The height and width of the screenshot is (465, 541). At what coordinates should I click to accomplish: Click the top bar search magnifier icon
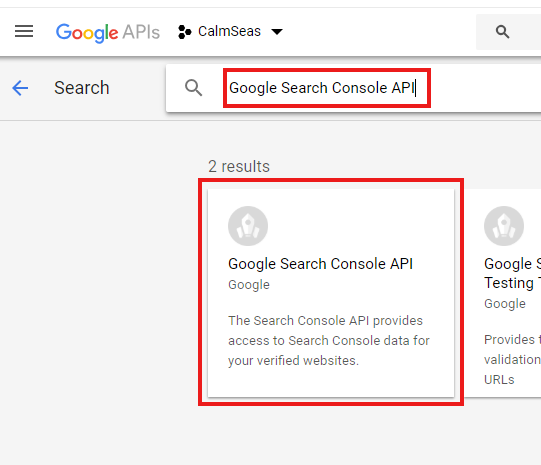(502, 32)
